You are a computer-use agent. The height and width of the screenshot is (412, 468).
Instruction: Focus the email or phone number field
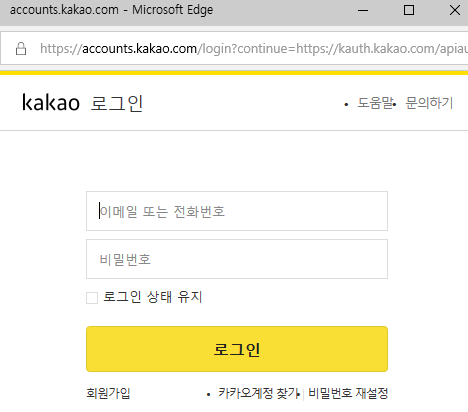pos(237,211)
